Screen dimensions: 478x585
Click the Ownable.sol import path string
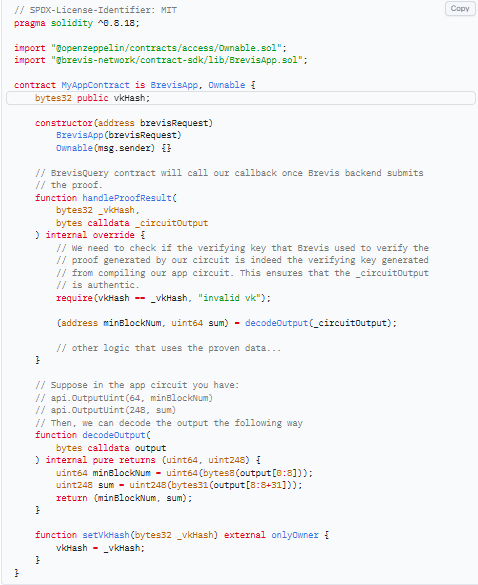tap(166, 48)
